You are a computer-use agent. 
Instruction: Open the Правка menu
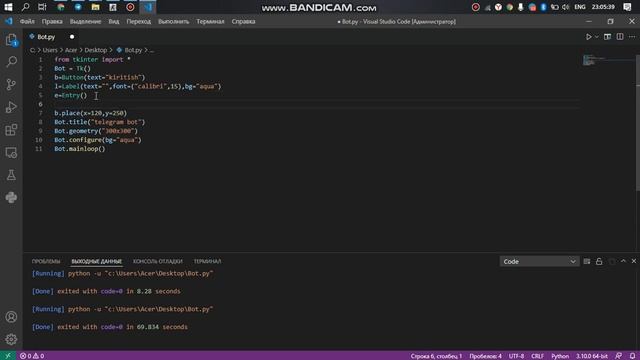tap(52, 21)
